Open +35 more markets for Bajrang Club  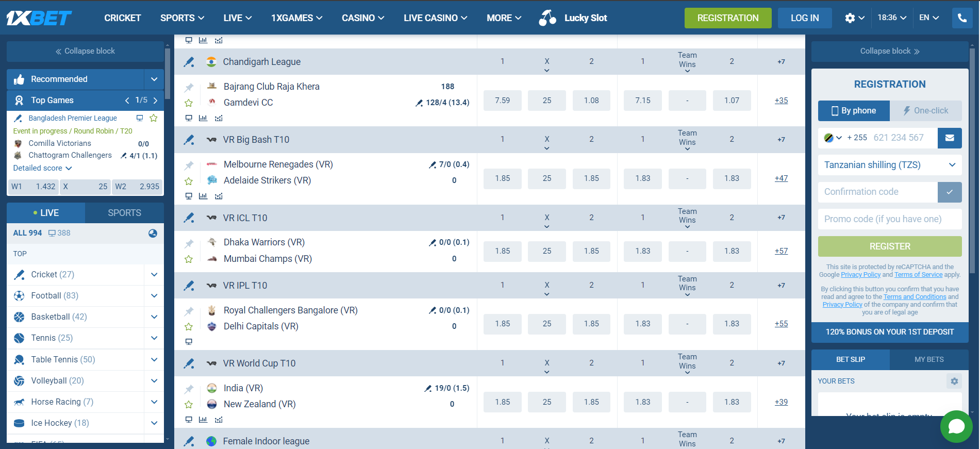pos(781,101)
